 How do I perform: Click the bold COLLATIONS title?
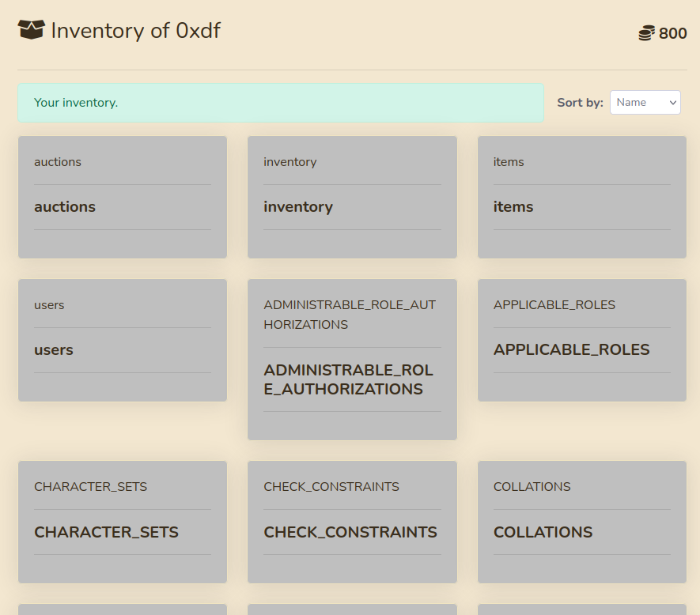click(543, 532)
